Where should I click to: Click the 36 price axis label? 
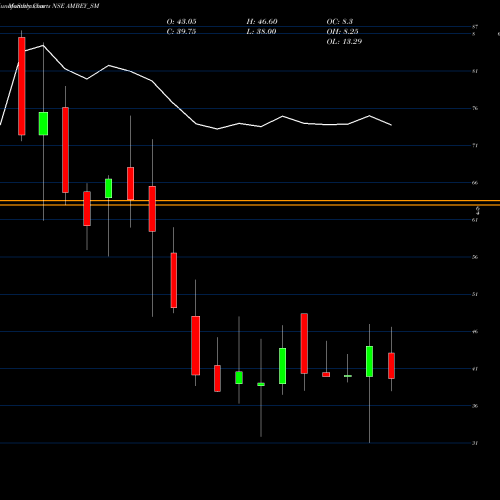(475, 406)
